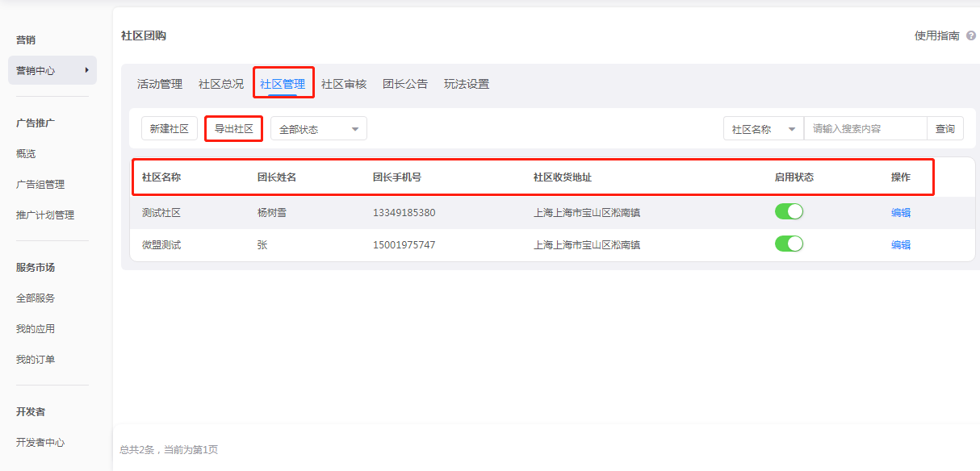
Task: Click phone number 13349185380
Action: (404, 213)
